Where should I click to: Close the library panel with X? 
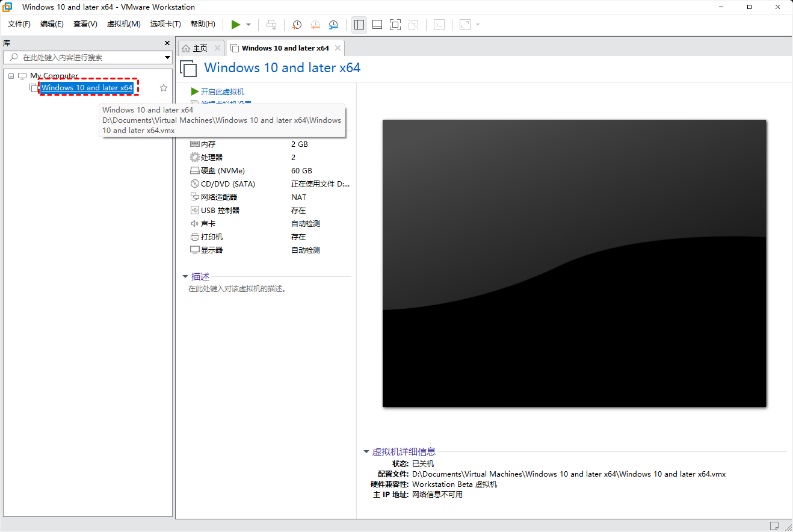pyautogui.click(x=167, y=43)
